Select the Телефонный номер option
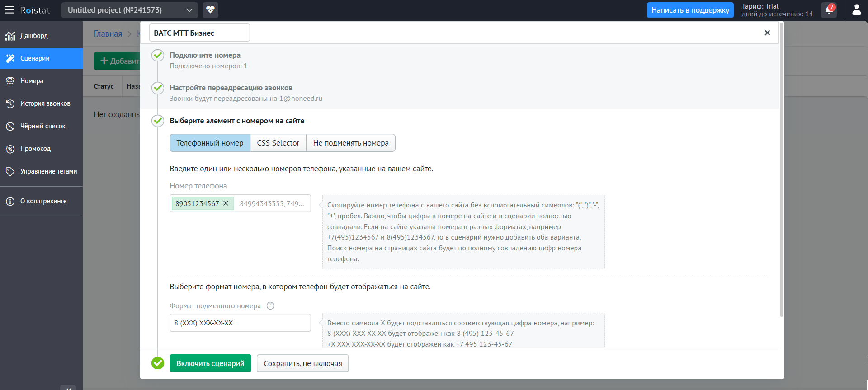The width and height of the screenshot is (868, 390). pos(210,143)
